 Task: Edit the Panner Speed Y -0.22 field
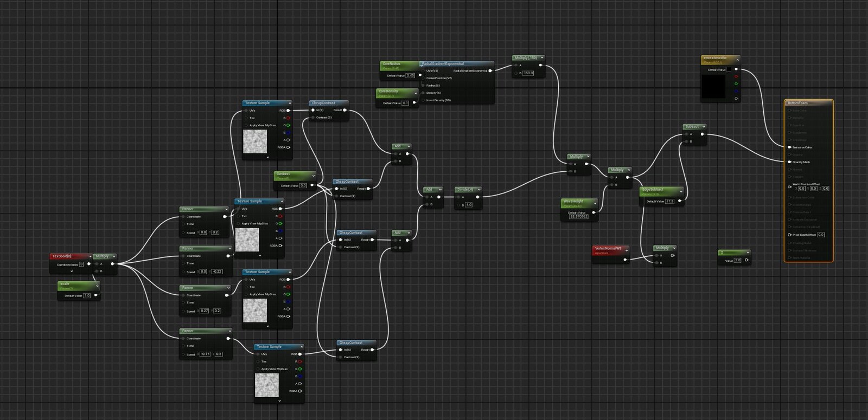(x=216, y=272)
